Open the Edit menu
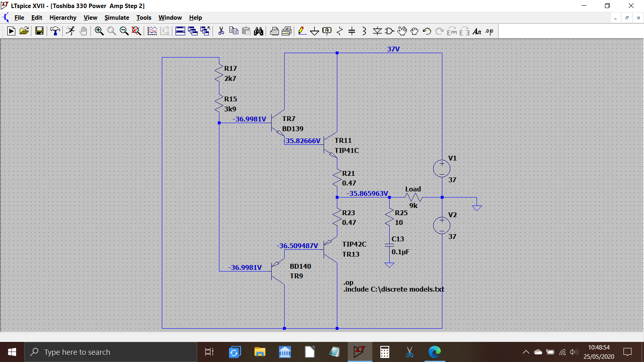 [x=37, y=18]
